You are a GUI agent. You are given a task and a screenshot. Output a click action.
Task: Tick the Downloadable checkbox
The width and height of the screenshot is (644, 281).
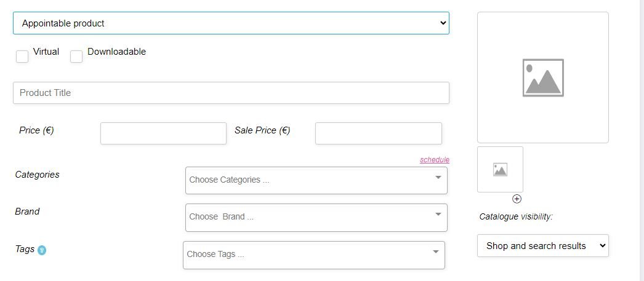tap(76, 57)
